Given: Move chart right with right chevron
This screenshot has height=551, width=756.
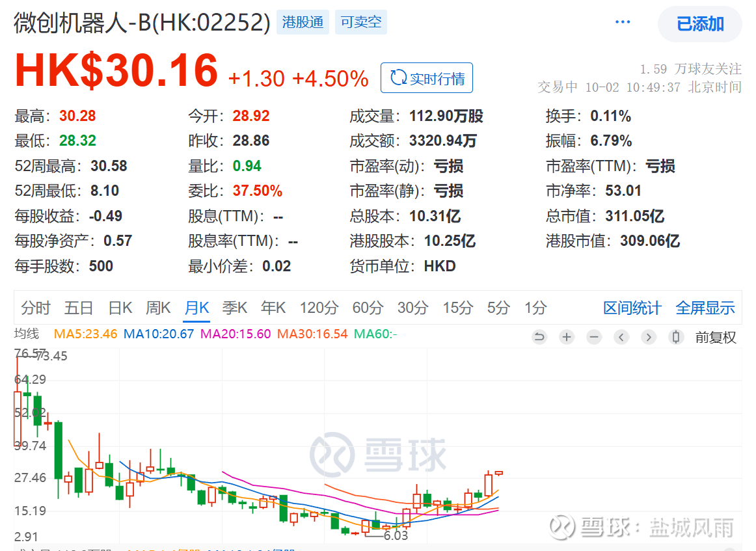Looking at the screenshot, I should (649, 337).
